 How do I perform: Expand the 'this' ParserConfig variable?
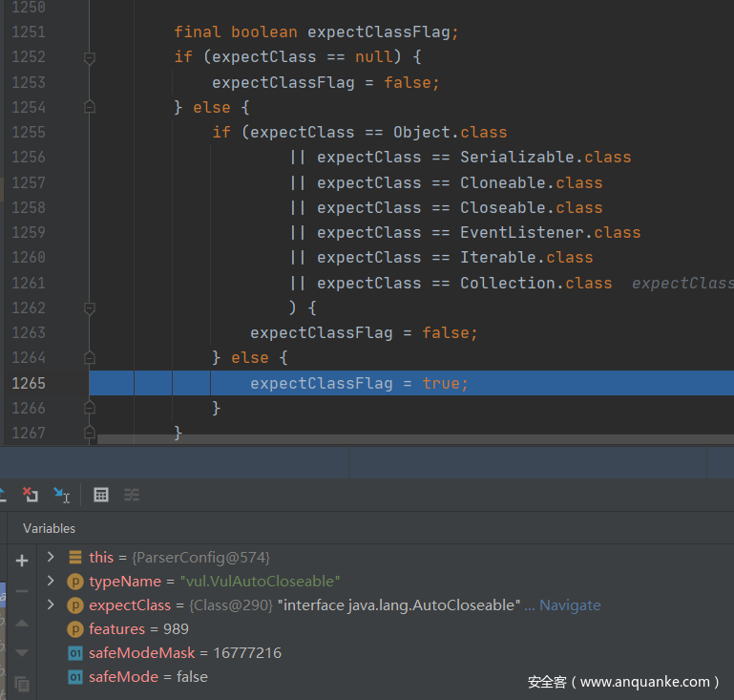(x=51, y=557)
